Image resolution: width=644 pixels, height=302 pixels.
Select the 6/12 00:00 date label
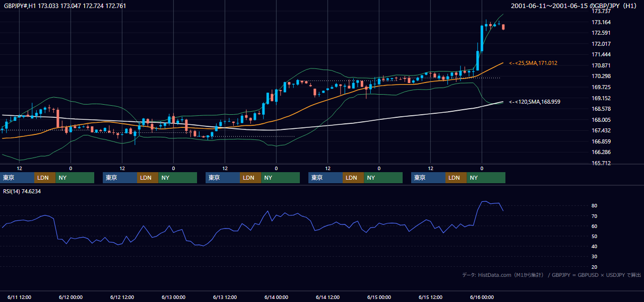[x=71, y=297]
